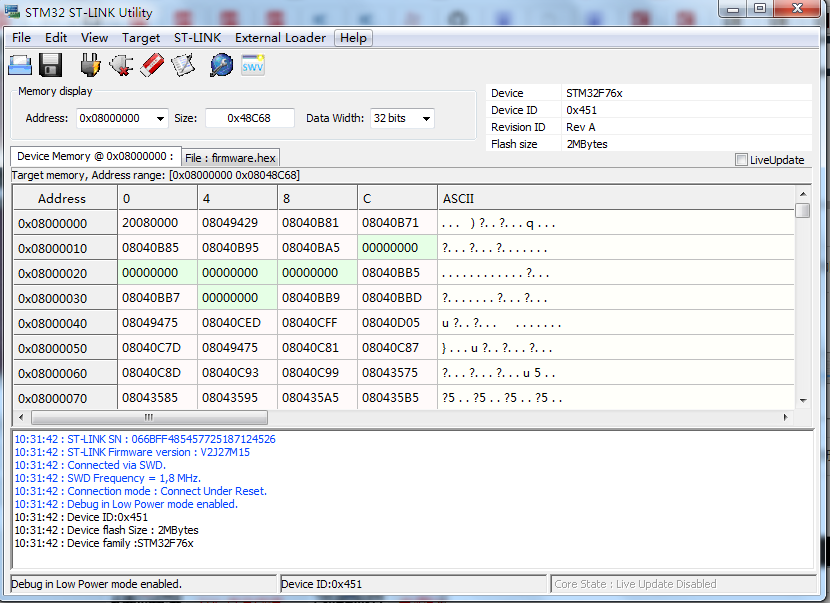Viewport: 830px width, 603px height.
Task: Open the Edit menu
Action: pos(56,38)
